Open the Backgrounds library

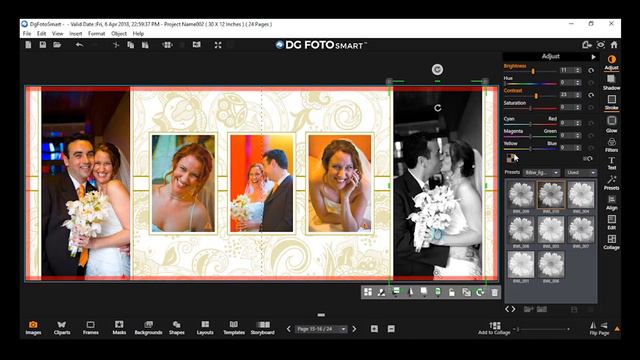coord(148,328)
